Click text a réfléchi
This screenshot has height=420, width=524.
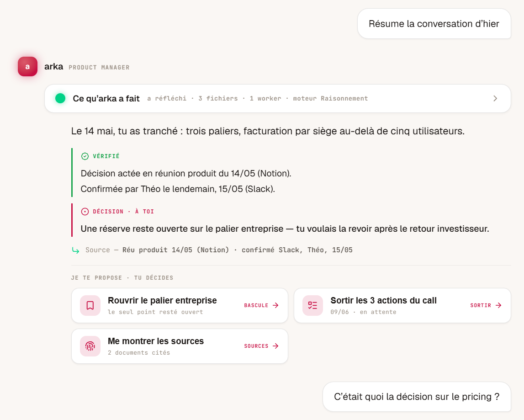(167, 98)
